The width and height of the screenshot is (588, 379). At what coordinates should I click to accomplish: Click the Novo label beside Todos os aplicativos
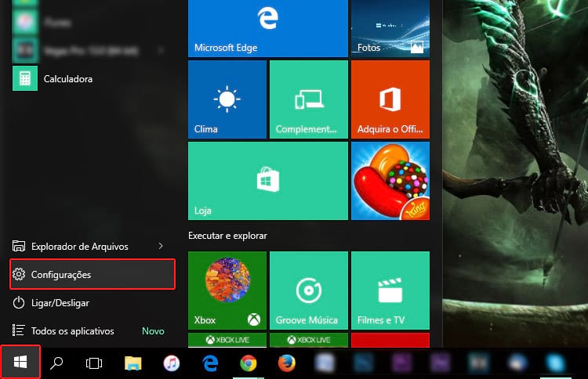153,331
